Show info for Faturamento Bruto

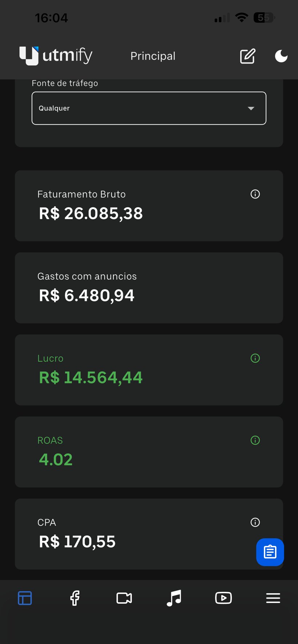coord(255,194)
